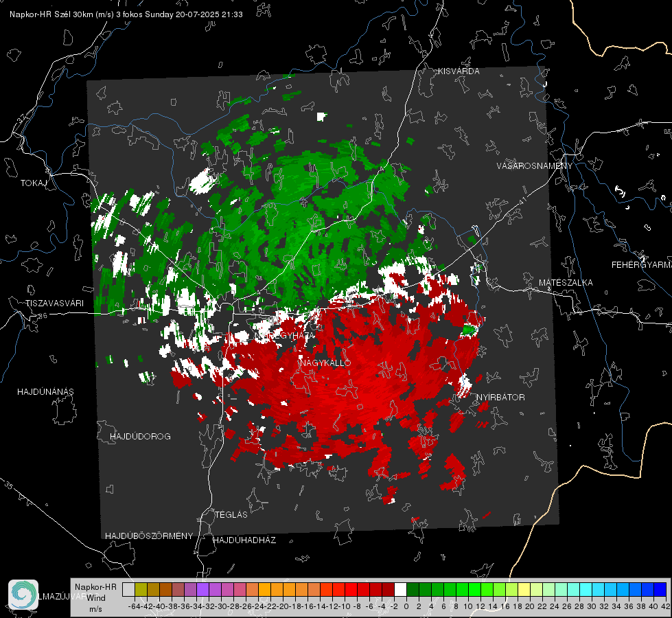Pick the dark green swatch between 0 and 2

coord(413,590)
